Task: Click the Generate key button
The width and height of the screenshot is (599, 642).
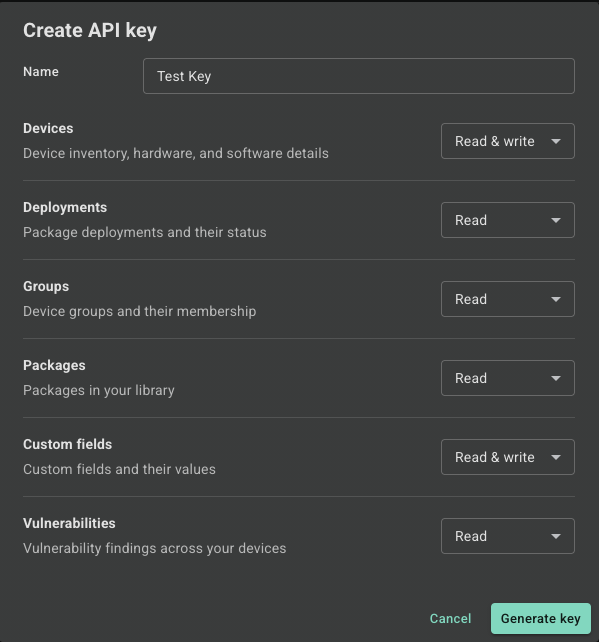Action: click(x=541, y=619)
